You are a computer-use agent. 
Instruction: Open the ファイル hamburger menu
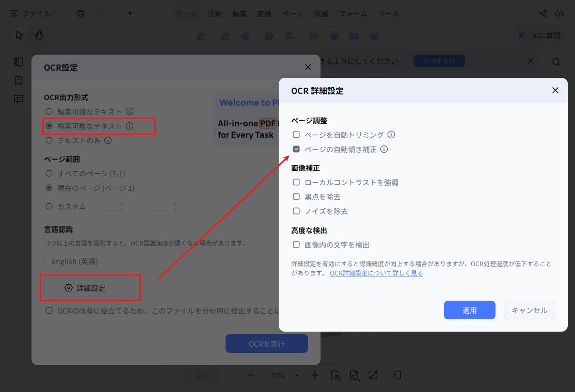[30, 13]
